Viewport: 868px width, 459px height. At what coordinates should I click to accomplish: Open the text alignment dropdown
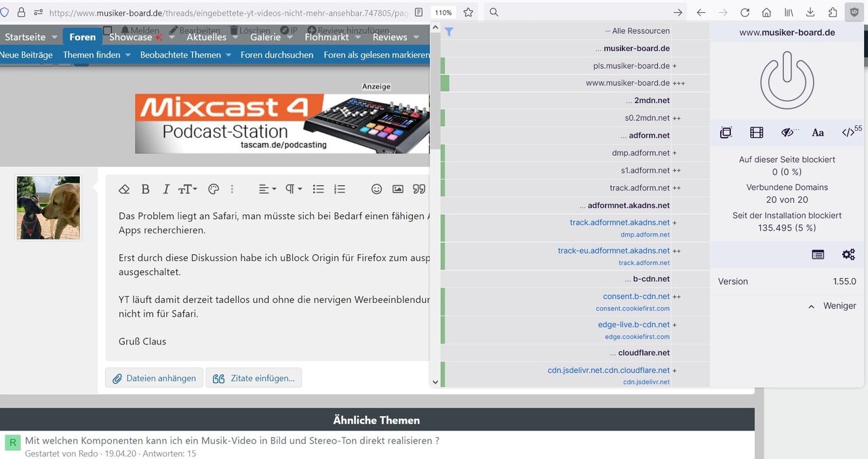click(x=267, y=189)
